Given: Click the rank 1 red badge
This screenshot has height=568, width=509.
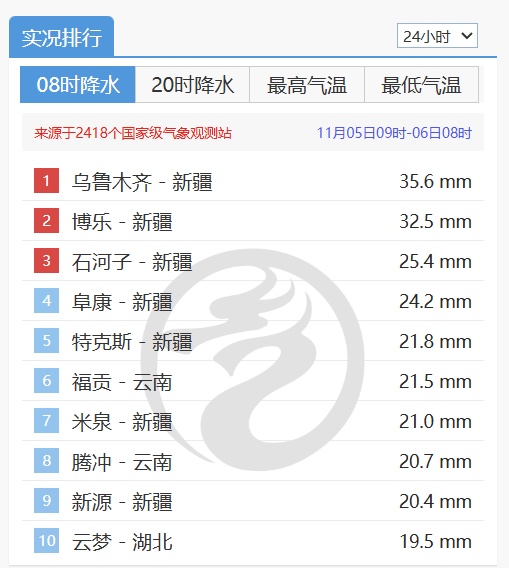Looking at the screenshot, I should 46,180.
